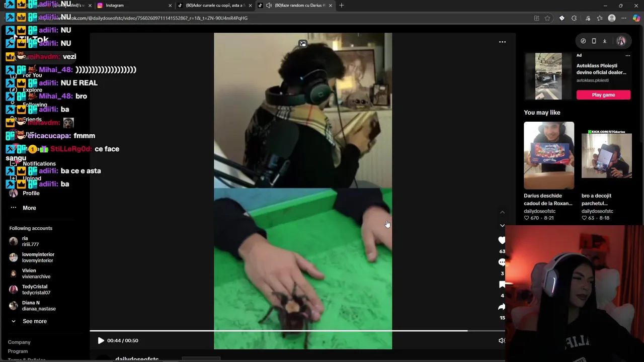
Task: Toggle the floating player icon atop the video
Action: click(x=302, y=44)
